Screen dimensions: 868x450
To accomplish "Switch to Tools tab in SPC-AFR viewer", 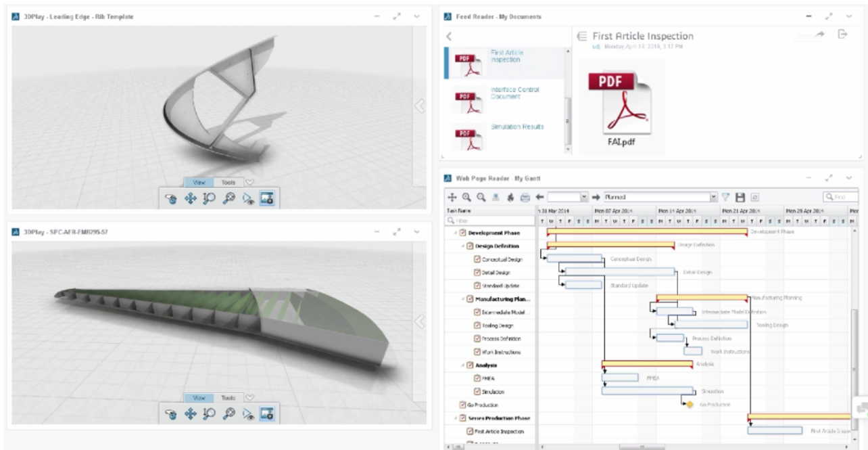I will tap(228, 397).
